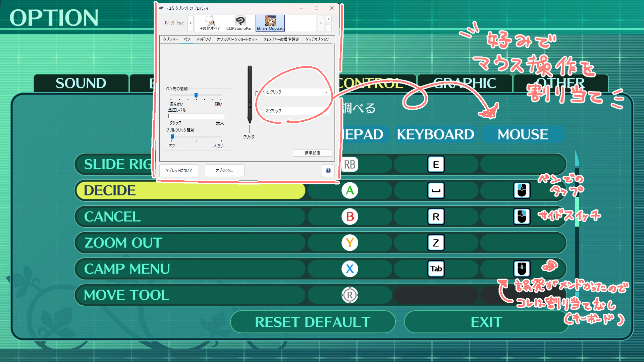Open the lower pen button 右クリック dropdown

297,111
